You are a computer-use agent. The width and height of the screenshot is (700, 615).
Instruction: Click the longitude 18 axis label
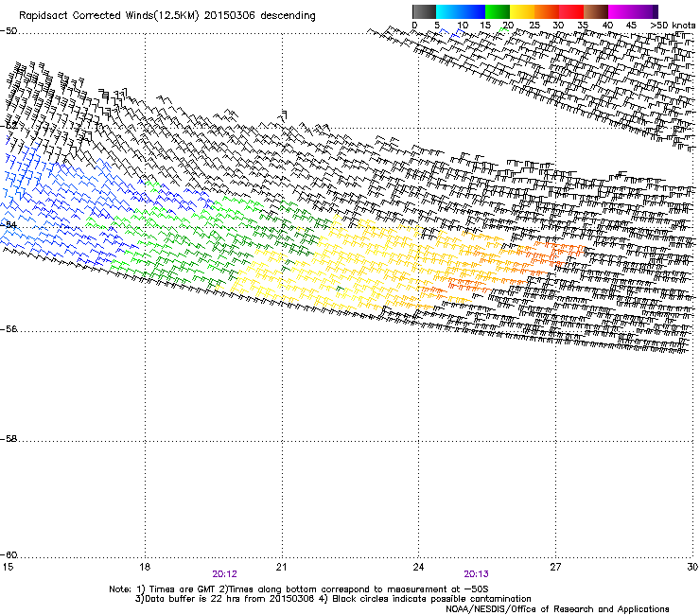coord(144,567)
